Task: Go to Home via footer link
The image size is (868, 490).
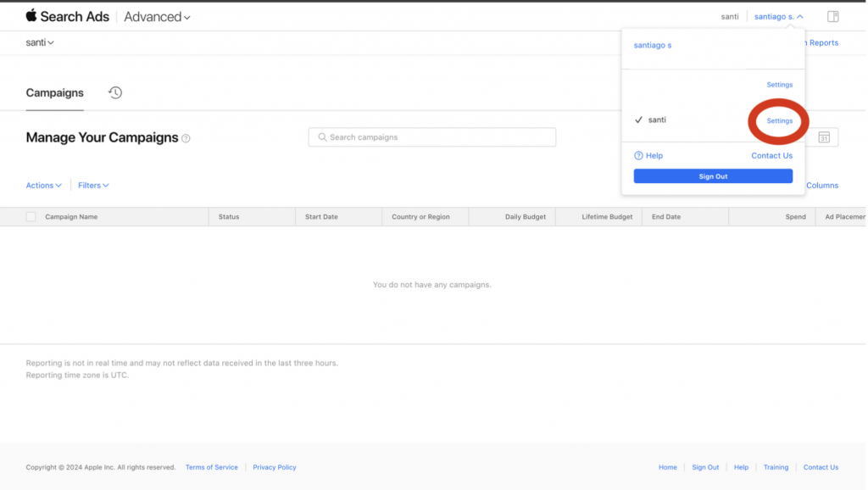Action: 668,467
